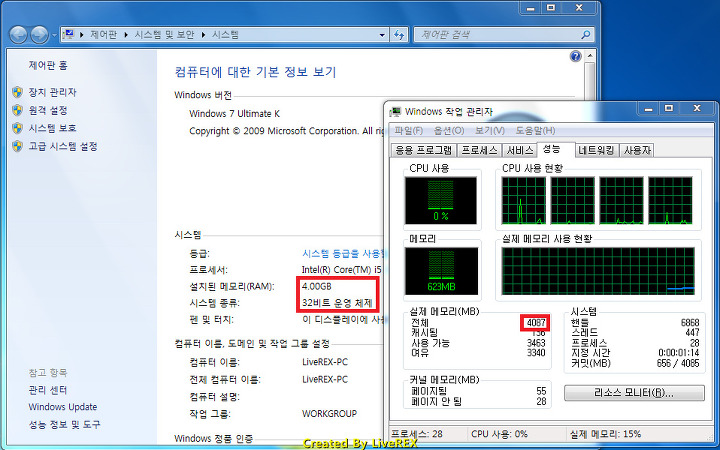Click the Forward arrow in Control Panel window
The height and width of the screenshot is (450, 720).
coord(39,35)
